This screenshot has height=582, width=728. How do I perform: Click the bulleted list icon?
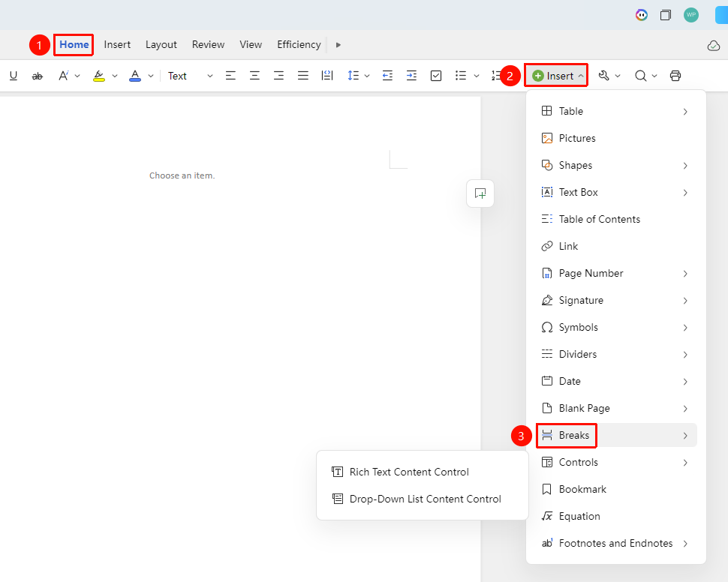(461, 76)
